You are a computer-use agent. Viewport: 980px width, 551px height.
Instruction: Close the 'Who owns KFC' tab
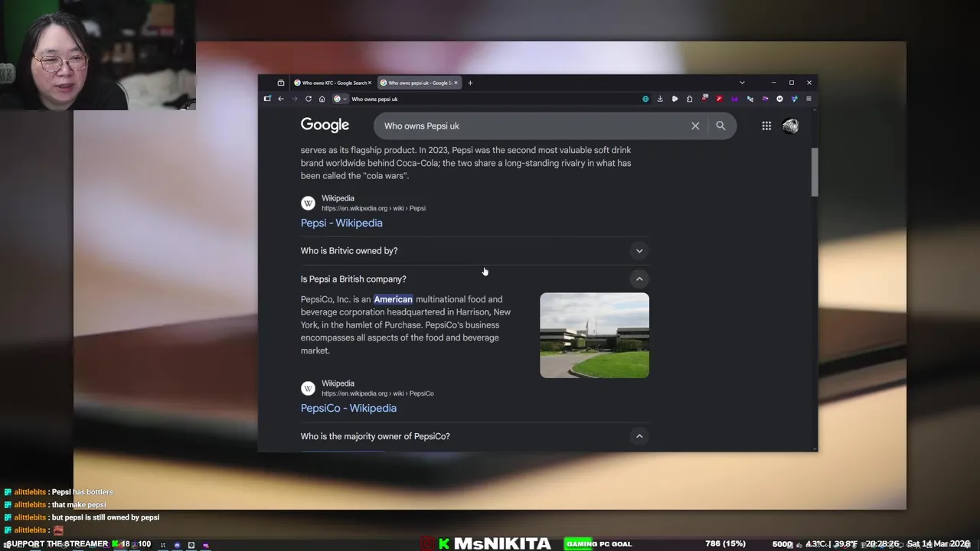click(x=370, y=83)
